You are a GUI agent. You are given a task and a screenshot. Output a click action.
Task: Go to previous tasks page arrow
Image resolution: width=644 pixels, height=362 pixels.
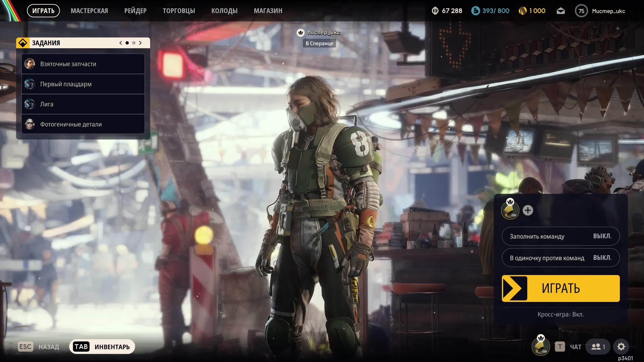coord(121,43)
